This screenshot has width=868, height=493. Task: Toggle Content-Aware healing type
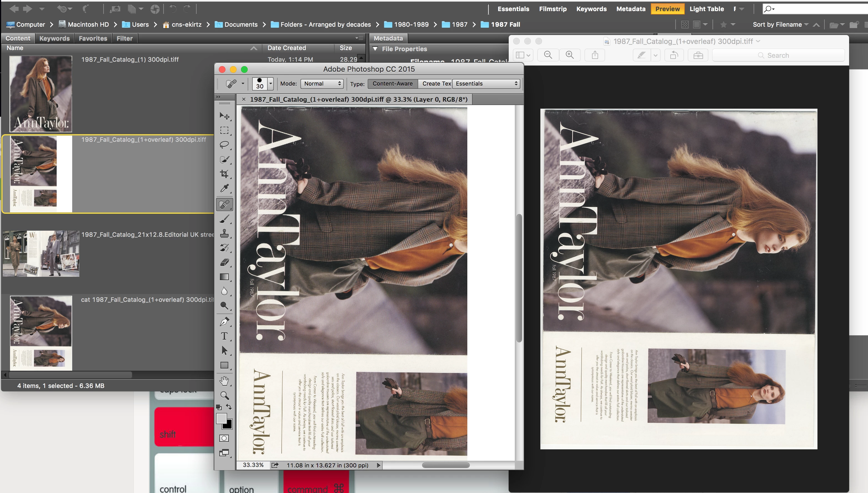(x=392, y=84)
